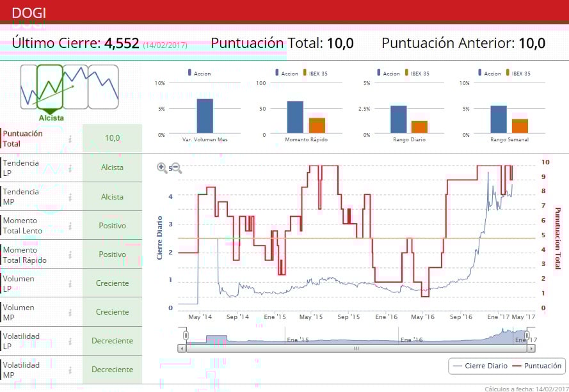Click the date (14/02/2017) beside last close
This screenshot has height=392, width=569.
165,45
